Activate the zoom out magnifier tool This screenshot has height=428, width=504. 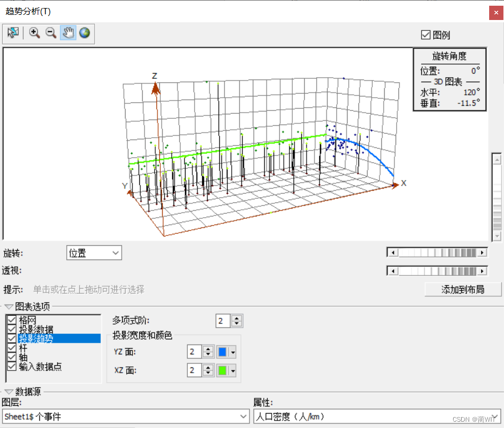[x=51, y=33]
